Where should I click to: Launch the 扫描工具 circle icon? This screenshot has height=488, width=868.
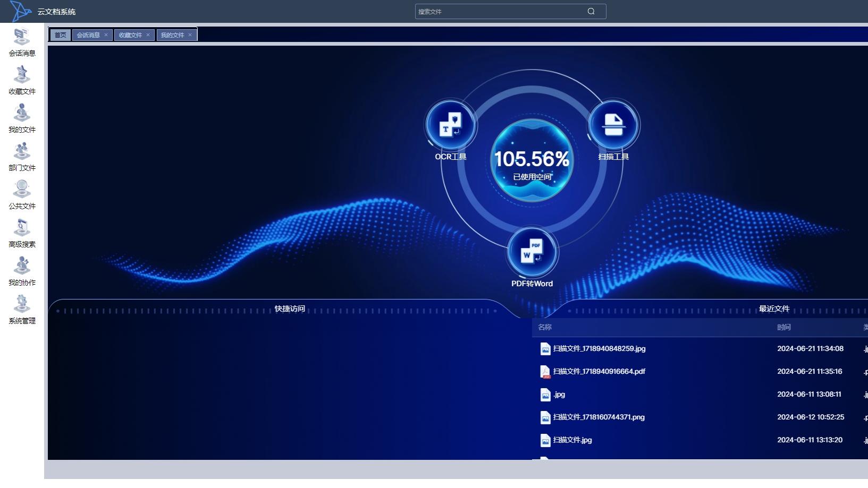pyautogui.click(x=613, y=125)
